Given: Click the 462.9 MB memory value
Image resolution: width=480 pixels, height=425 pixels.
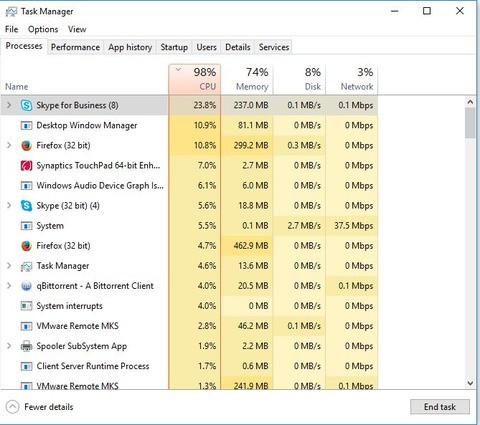Looking at the screenshot, I should point(251,246).
